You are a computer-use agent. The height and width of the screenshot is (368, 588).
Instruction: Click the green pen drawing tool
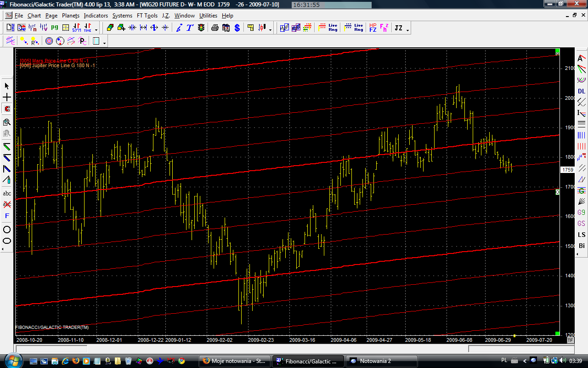[x=7, y=146]
